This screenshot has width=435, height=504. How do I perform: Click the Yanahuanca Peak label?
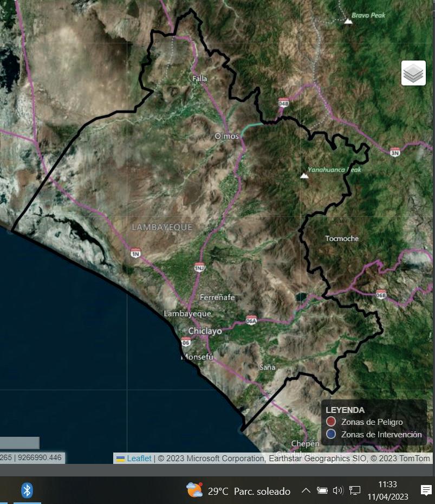334,170
